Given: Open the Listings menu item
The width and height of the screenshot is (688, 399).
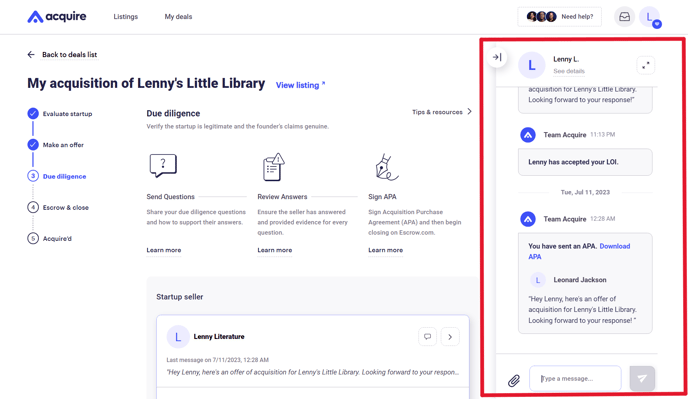Looking at the screenshot, I should [x=125, y=17].
